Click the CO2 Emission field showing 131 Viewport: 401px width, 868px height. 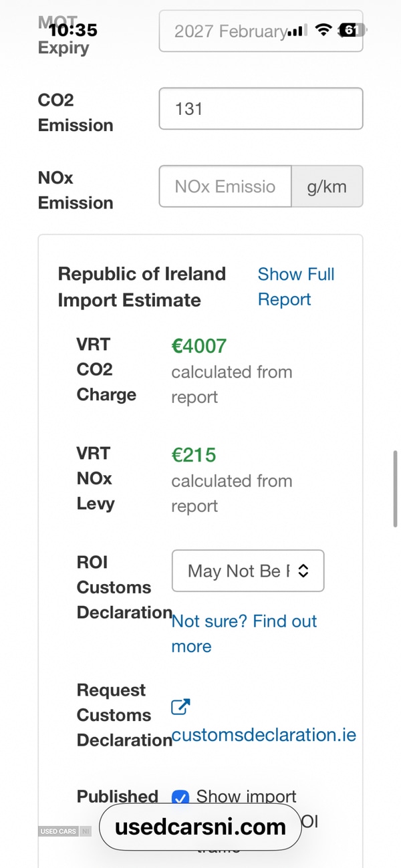261,108
